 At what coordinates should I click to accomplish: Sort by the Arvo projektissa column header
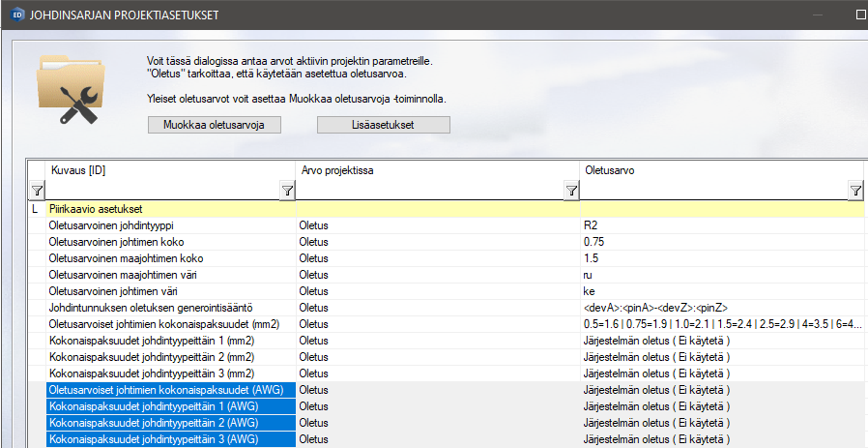tap(435, 170)
